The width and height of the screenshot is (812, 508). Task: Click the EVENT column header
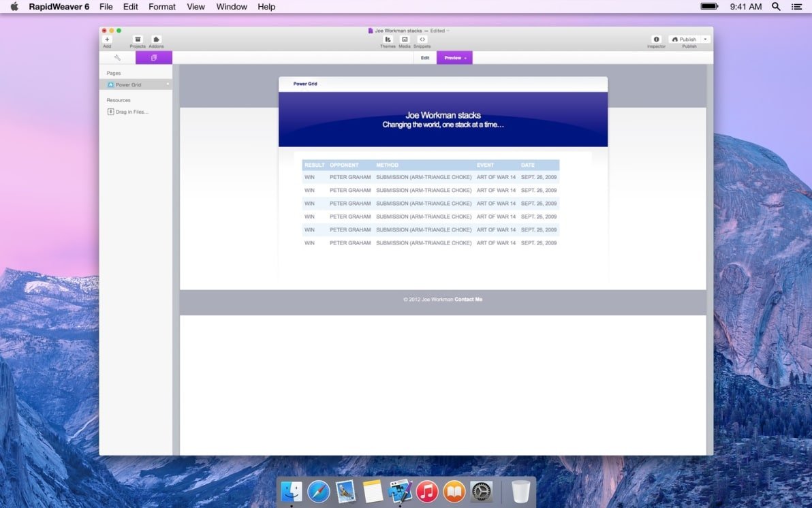(x=485, y=165)
